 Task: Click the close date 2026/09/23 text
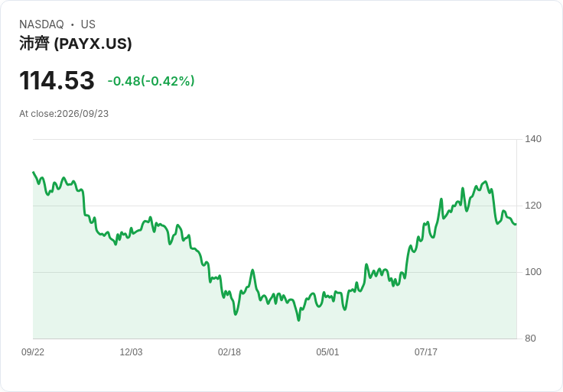(x=83, y=114)
